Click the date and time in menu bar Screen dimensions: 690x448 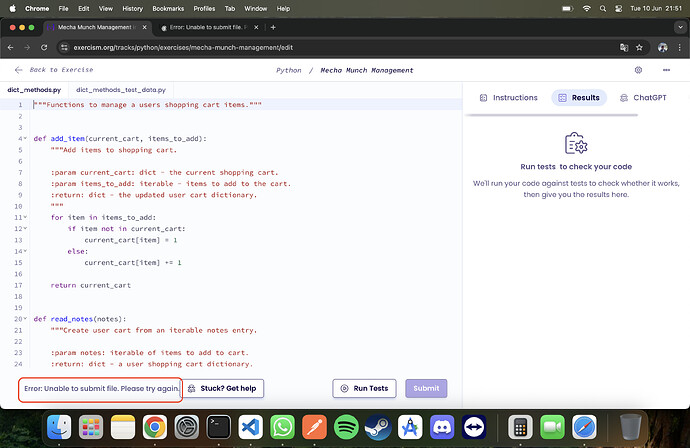coord(656,8)
